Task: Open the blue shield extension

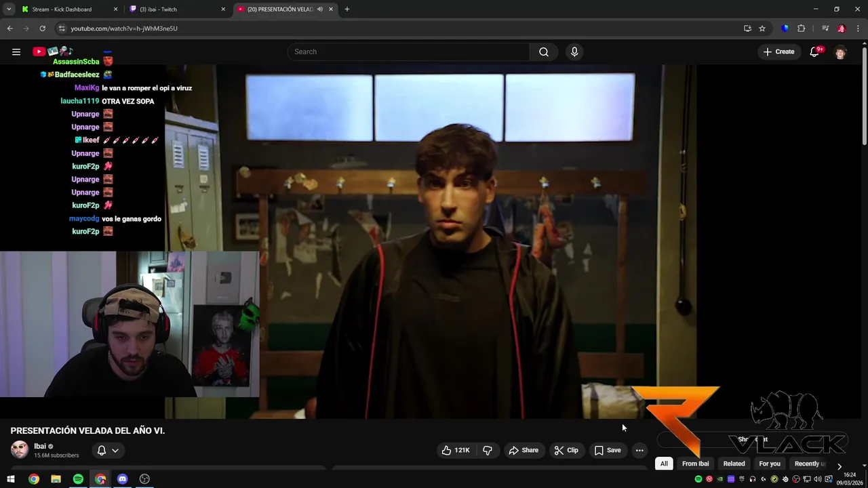Action: pyautogui.click(x=785, y=28)
